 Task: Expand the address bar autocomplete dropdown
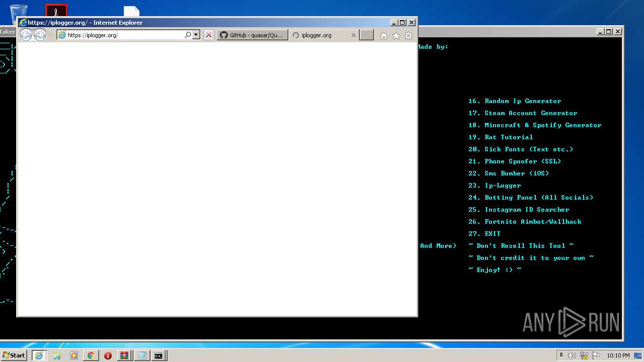click(196, 35)
